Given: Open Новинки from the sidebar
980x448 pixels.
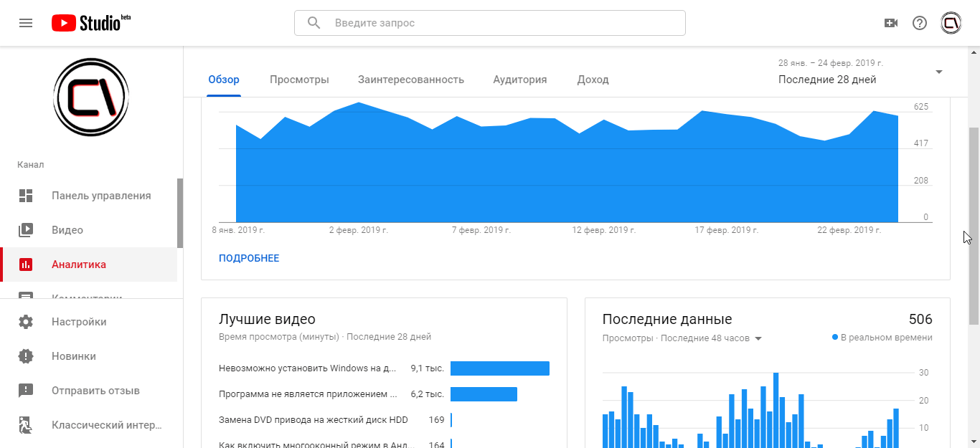Looking at the screenshot, I should [91, 356].
